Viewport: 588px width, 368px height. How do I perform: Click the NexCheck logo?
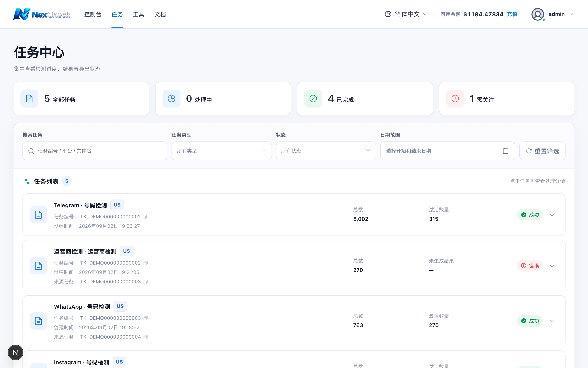42,14
